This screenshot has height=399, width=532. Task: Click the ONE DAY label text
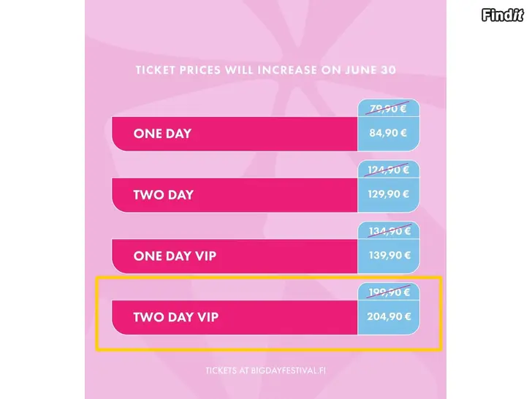click(162, 134)
